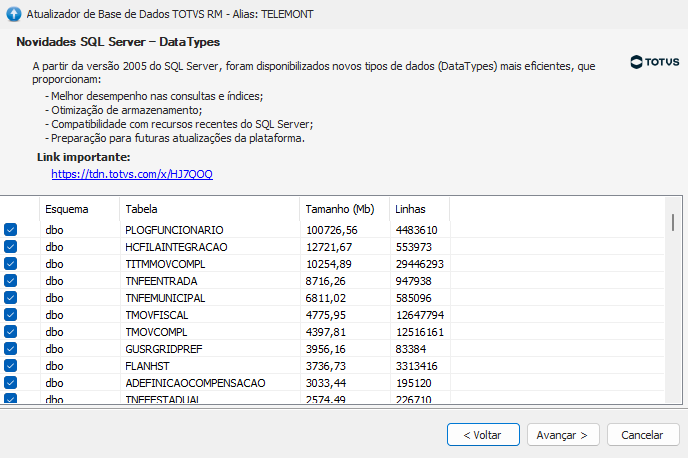
Task: Click the row count 553973
Action: point(414,247)
